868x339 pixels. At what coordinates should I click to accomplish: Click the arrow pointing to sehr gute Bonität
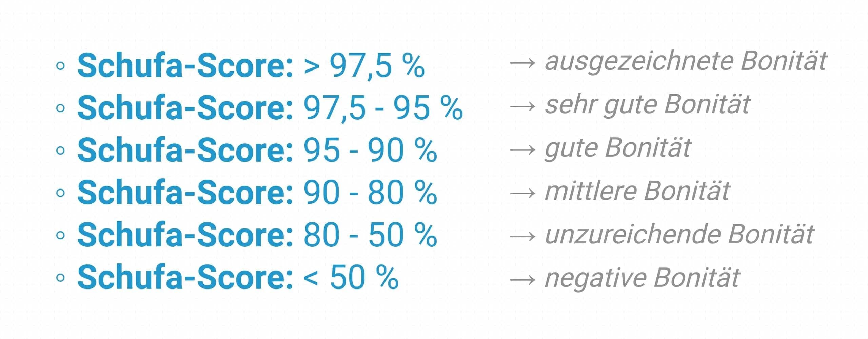pyautogui.click(x=522, y=106)
